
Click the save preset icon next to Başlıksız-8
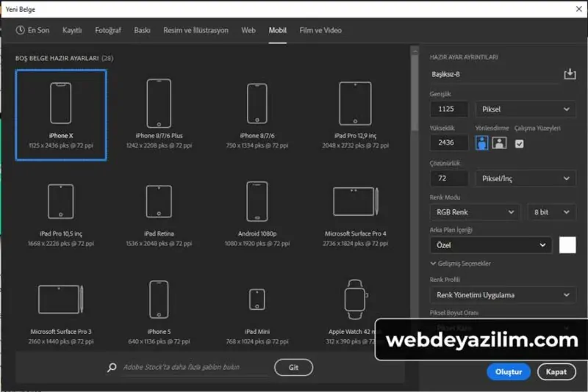click(570, 73)
